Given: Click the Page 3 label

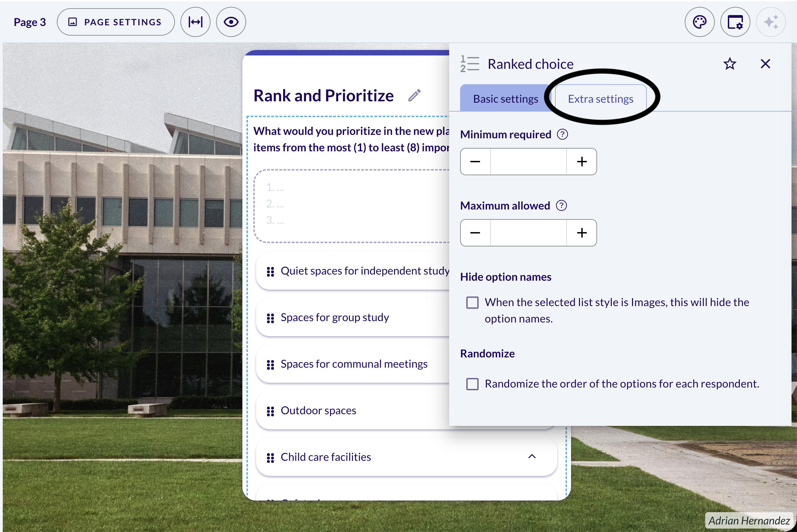Looking at the screenshot, I should point(30,22).
